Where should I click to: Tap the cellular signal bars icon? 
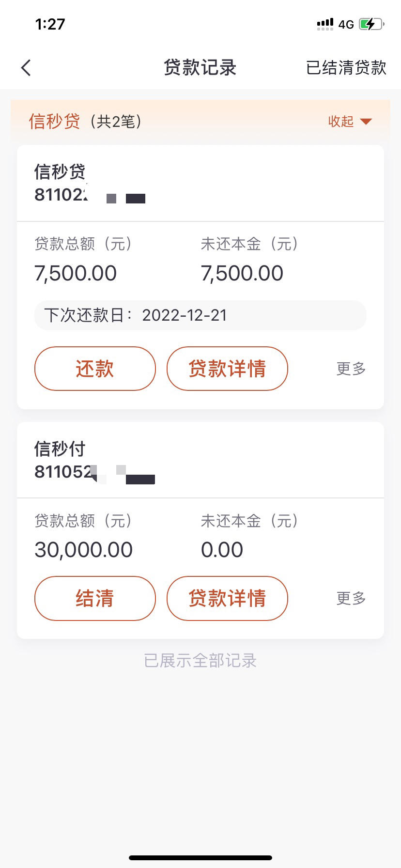pos(325,24)
